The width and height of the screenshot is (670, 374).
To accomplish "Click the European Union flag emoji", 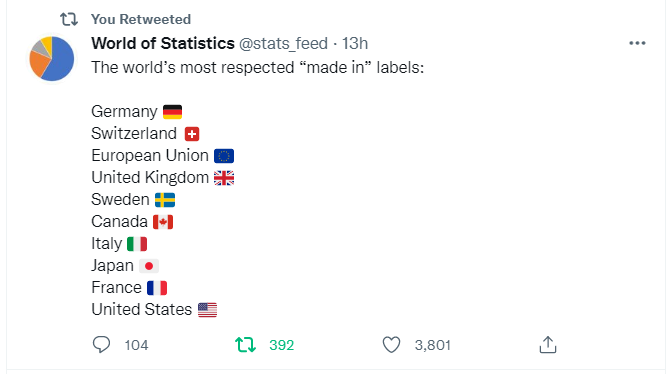I will click(x=224, y=156).
